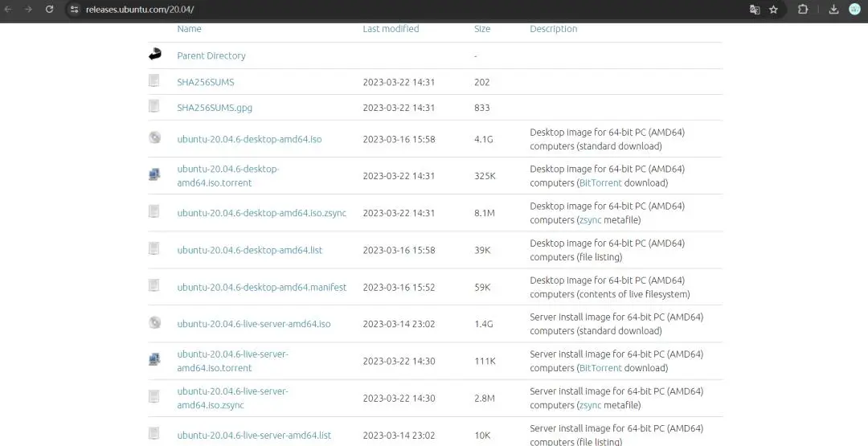Click the size value 39K
The image size is (868, 446).
click(x=483, y=250)
